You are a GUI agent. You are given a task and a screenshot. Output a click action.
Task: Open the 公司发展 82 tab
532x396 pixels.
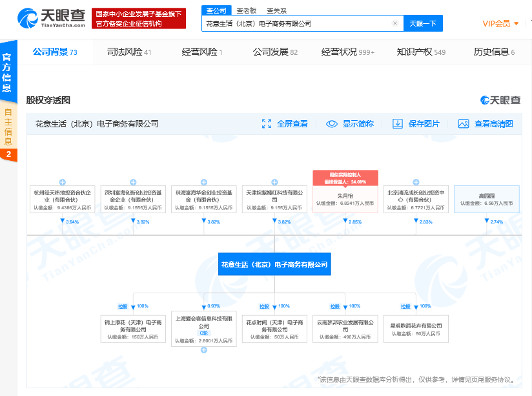coord(275,52)
